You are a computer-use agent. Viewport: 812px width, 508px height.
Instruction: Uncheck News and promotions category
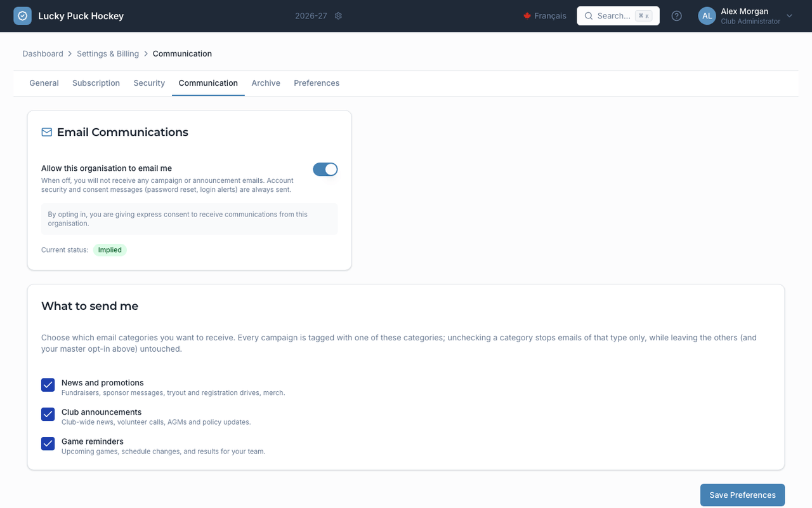click(x=48, y=385)
